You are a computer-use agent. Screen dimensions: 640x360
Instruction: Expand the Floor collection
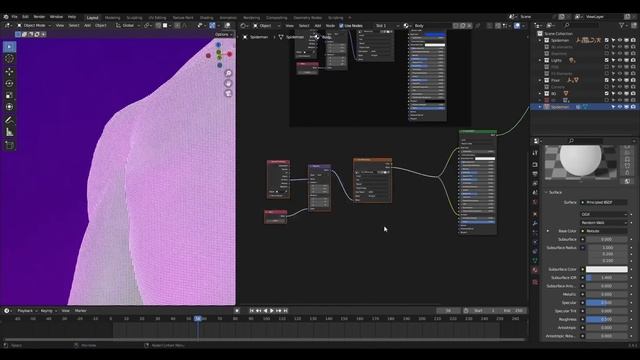(x=540, y=80)
